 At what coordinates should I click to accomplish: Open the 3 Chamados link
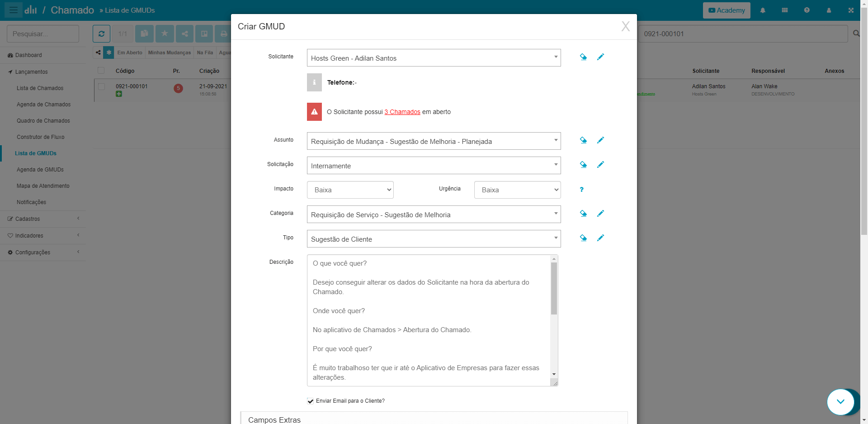click(402, 112)
